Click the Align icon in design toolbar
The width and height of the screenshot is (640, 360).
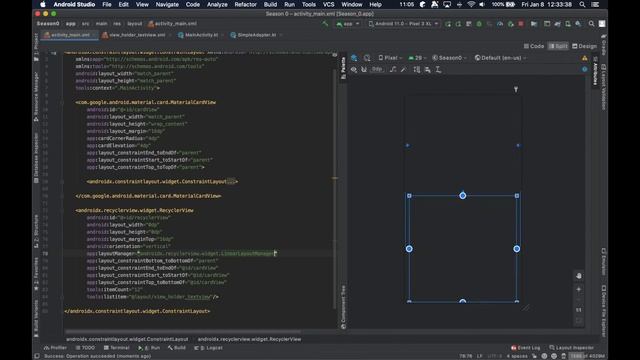pos(427,69)
